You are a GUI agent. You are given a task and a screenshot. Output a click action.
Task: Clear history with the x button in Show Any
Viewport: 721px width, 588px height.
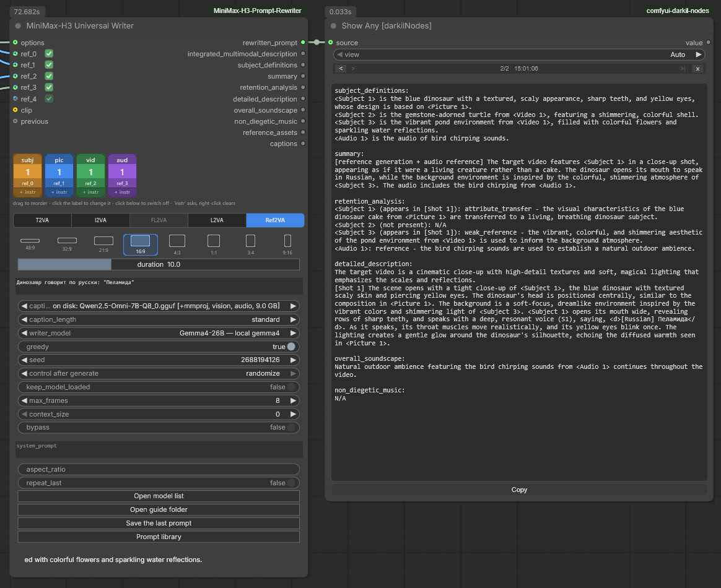pos(697,69)
